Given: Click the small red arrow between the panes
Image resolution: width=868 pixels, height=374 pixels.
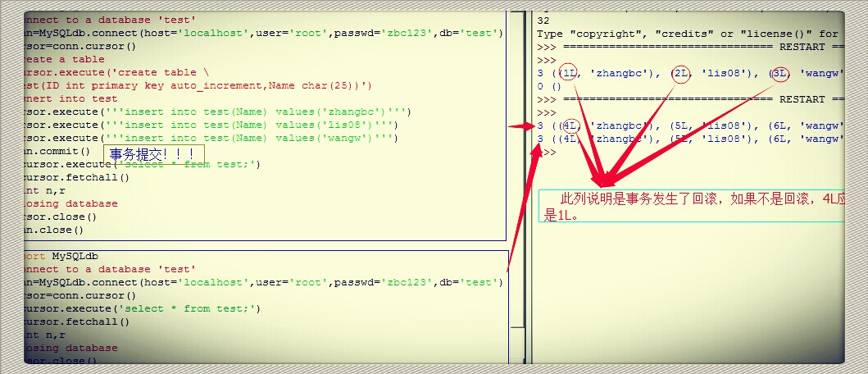Looking at the screenshot, I should click(x=520, y=126).
